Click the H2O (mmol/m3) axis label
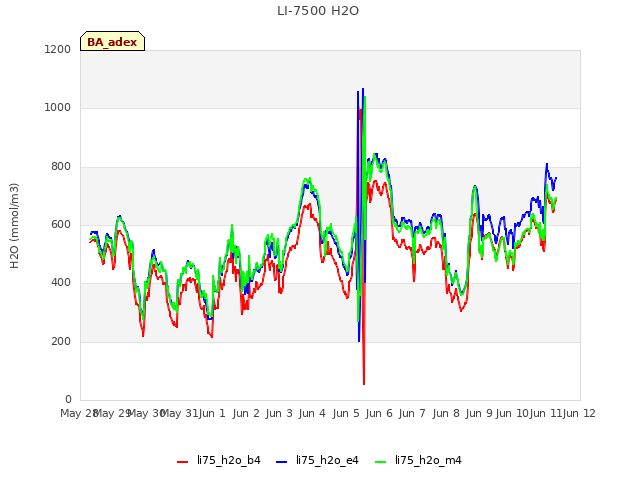Image resolution: width=640 pixels, height=480 pixels. click(x=14, y=226)
